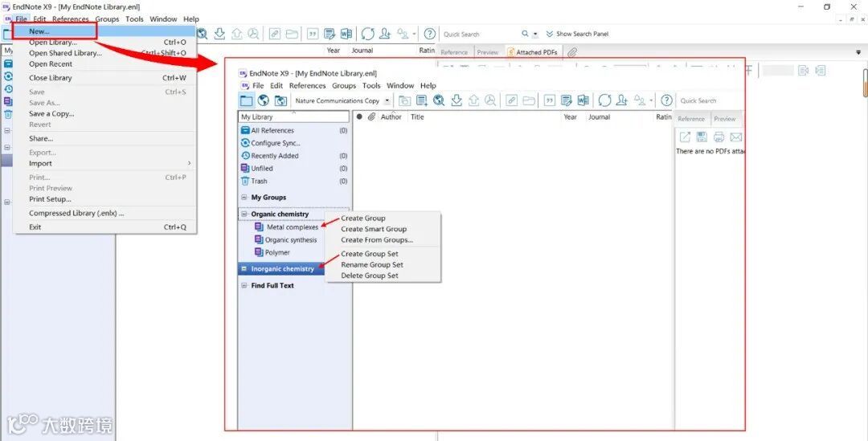Switch to Attached PDFs tab
Image resolution: width=868 pixels, height=441 pixels.
coord(533,52)
